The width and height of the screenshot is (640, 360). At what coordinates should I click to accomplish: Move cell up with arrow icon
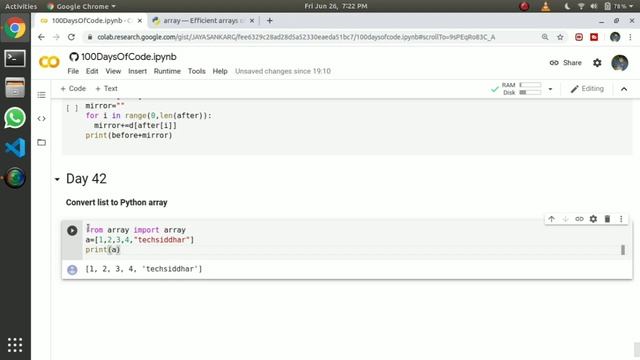point(551,219)
